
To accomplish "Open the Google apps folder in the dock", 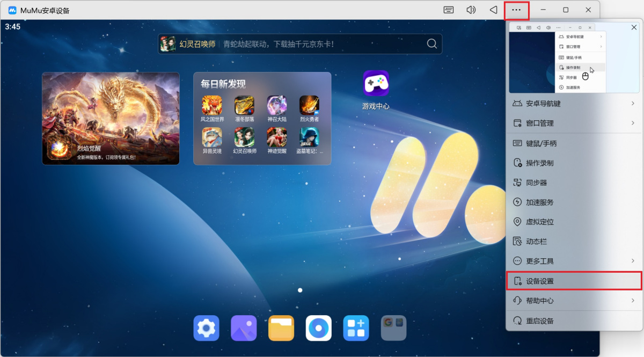I will click(x=393, y=327).
